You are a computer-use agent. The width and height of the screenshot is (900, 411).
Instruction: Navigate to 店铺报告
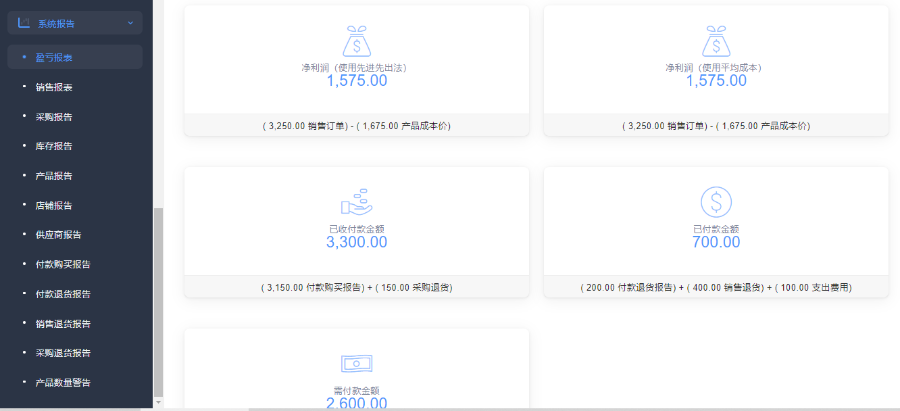point(54,206)
